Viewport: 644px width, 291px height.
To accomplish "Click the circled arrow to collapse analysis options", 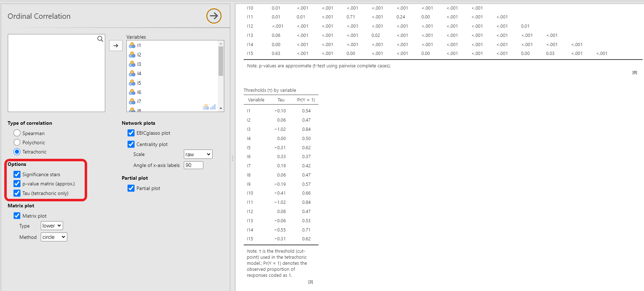I will point(214,16).
